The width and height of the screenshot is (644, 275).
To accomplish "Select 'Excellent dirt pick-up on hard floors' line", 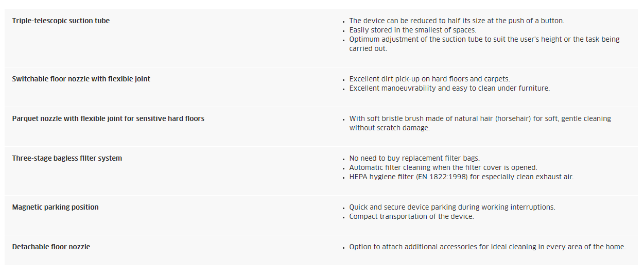I will coord(429,79).
